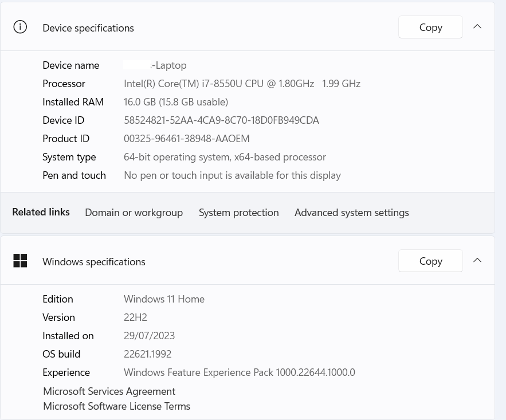Click the Installed RAM row
Viewport: 506px width, 420px height.
(176, 101)
